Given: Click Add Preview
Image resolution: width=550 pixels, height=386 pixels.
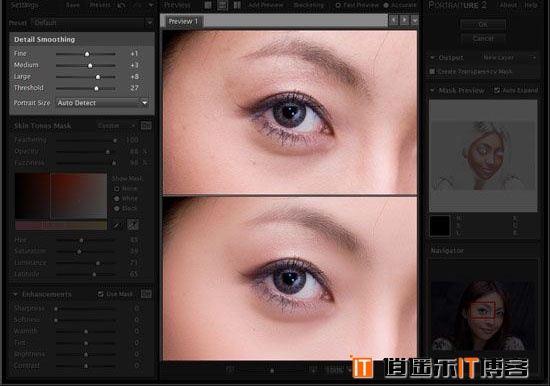Looking at the screenshot, I should pos(266,5).
